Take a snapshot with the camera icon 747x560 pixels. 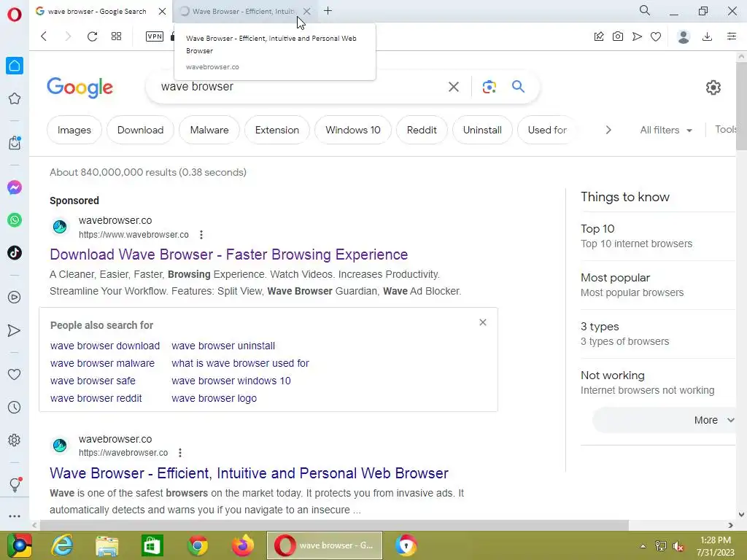point(618,36)
